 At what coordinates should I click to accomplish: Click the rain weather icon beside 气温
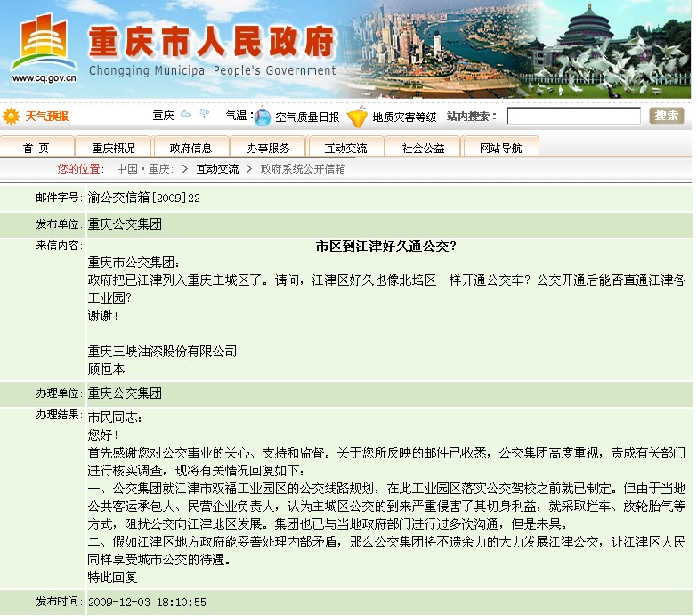pos(204,114)
